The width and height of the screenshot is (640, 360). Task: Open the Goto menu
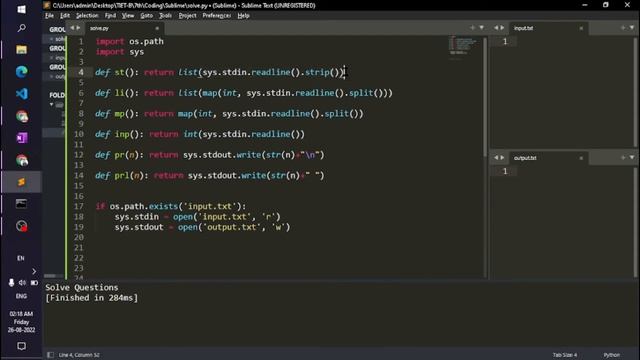click(147, 16)
